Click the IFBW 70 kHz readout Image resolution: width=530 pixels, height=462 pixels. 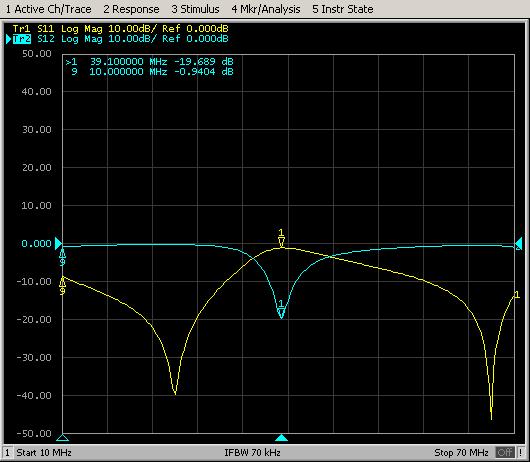252,453
